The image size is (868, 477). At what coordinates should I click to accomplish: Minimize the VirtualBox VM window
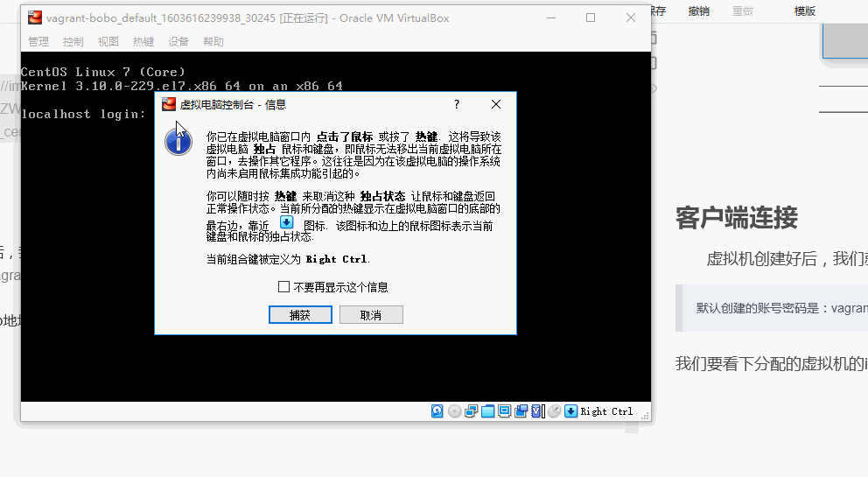click(550, 18)
